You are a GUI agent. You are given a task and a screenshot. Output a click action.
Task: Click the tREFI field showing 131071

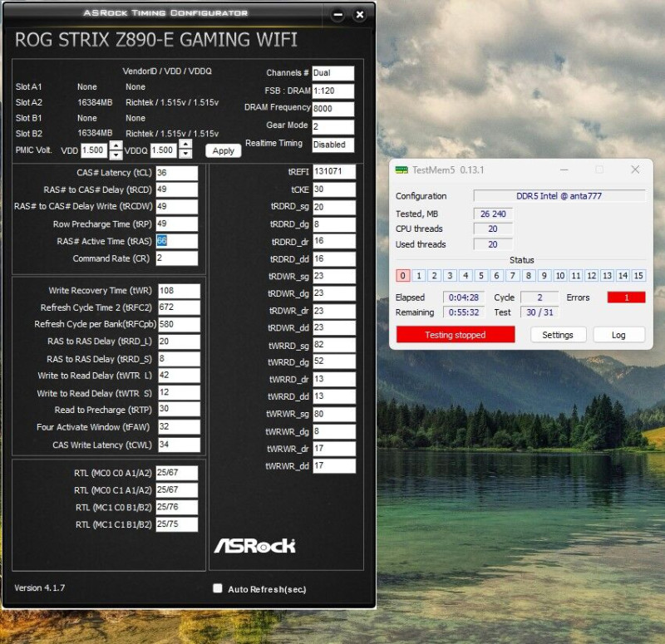(334, 171)
